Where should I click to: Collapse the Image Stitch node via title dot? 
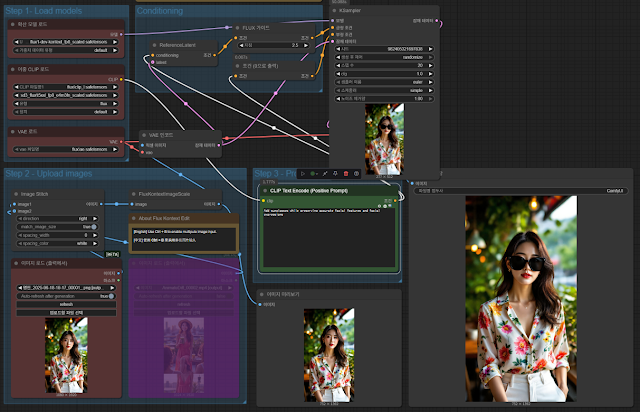[16, 194]
